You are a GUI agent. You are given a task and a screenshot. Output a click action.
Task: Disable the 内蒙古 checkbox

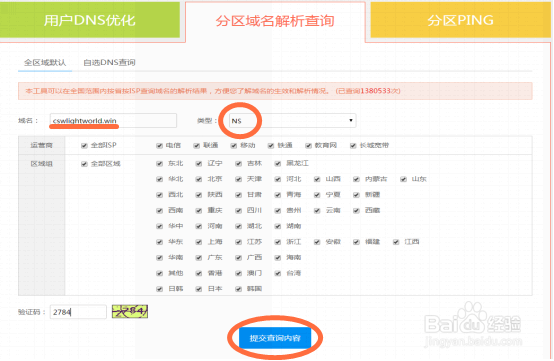[356, 179]
